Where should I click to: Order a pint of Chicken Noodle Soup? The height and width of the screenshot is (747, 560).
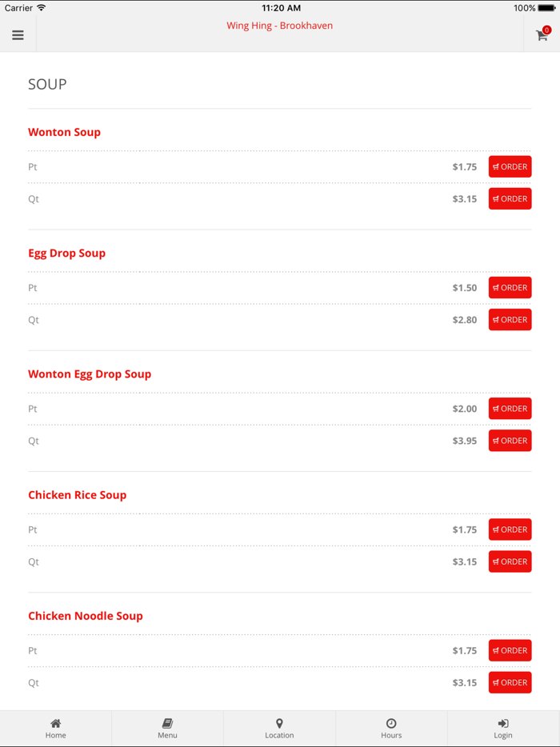pos(510,650)
